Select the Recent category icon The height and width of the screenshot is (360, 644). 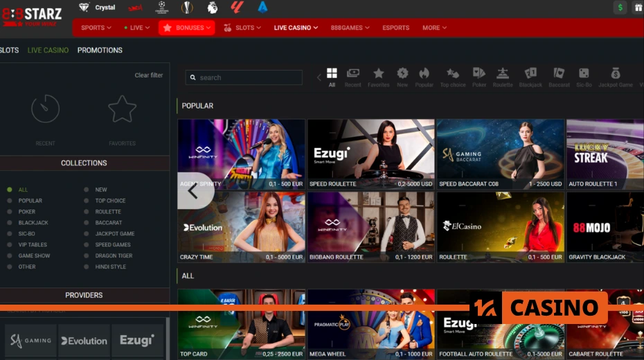(352, 77)
